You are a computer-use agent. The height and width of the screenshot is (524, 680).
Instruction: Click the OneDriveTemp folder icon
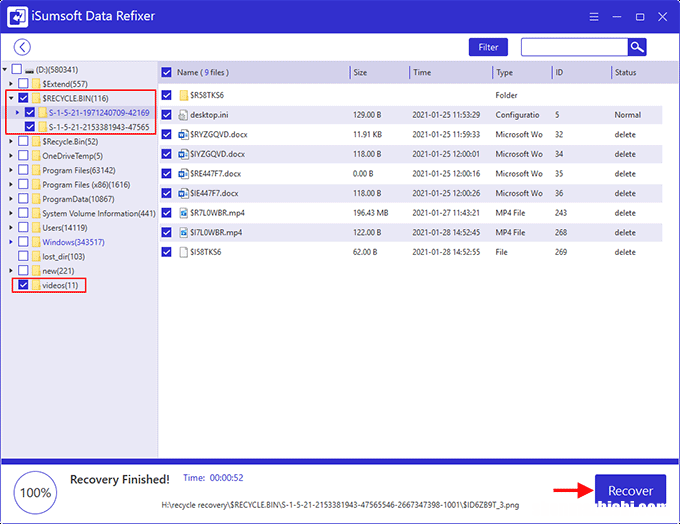coord(36,156)
